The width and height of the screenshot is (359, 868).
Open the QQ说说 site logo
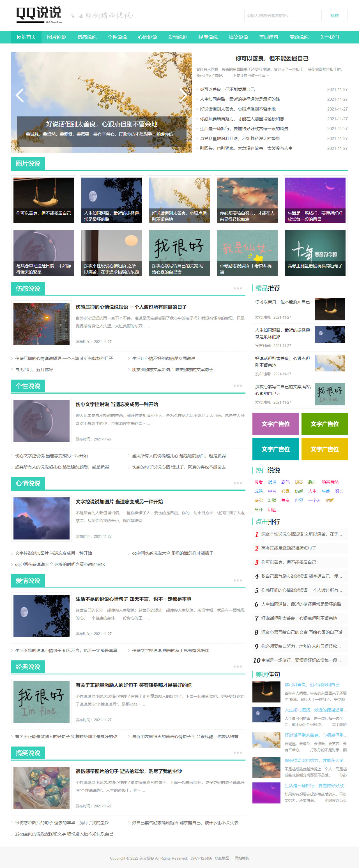(39, 15)
